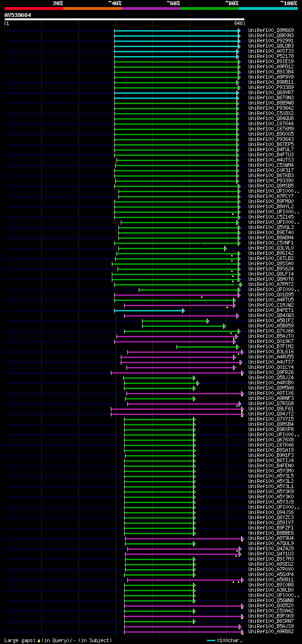Open hit UniRef100_P92991
This screenshot has height=644, width=302.
pyautogui.click(x=271, y=41)
